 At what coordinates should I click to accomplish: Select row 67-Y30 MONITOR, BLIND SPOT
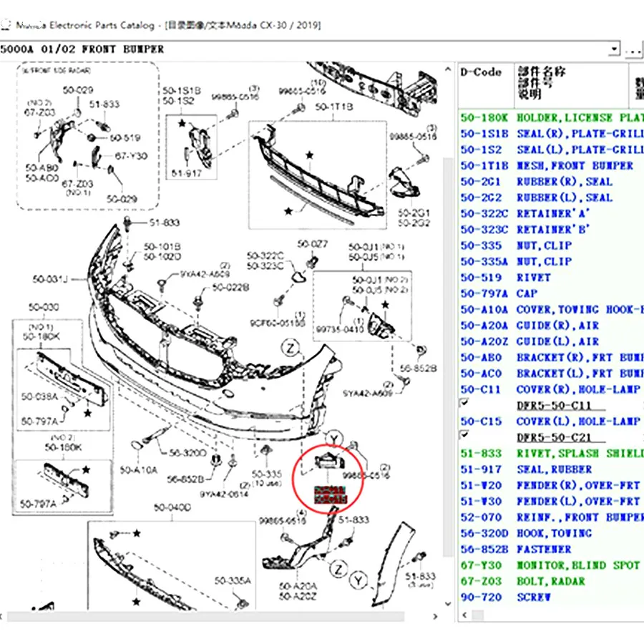tap(551, 565)
